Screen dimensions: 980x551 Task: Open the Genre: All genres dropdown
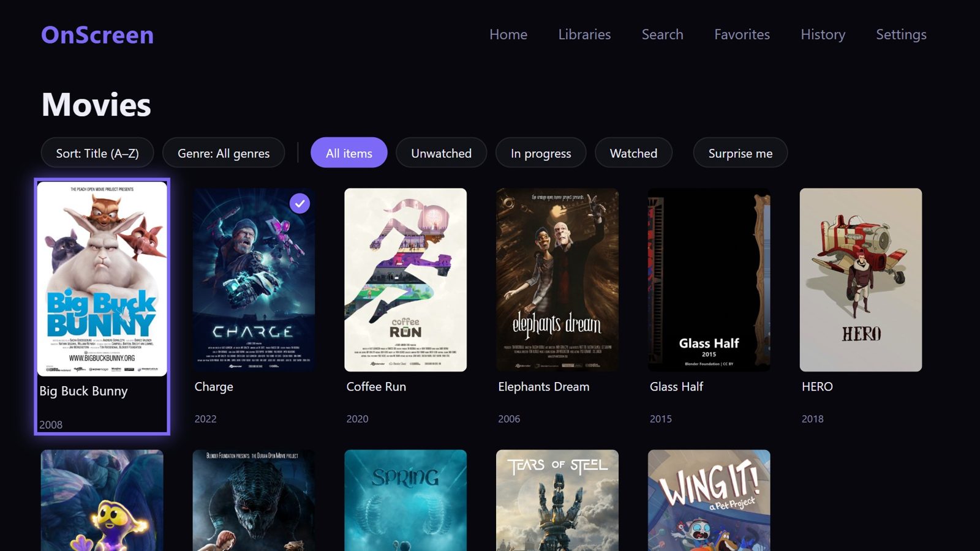point(224,153)
